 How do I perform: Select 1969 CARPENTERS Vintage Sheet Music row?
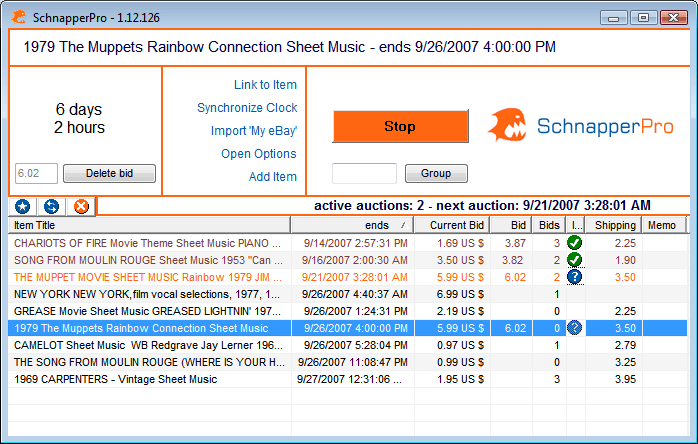pyautogui.click(x=348, y=379)
